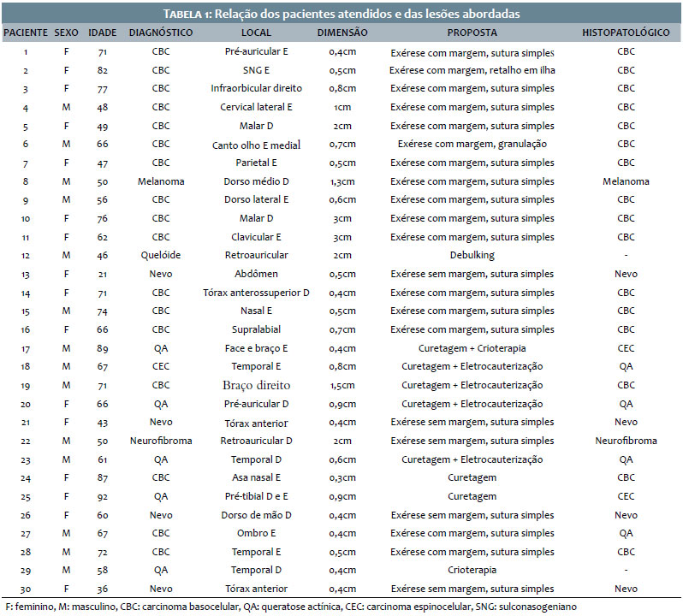Click the 'Neurofibroma' diagnosis cell
Viewport: 683px width, 616px height.
pos(161,441)
